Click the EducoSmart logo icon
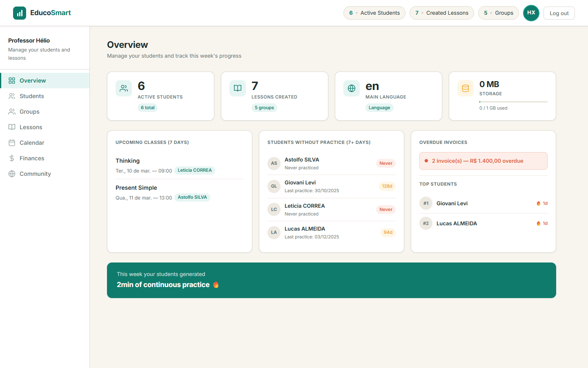Viewport: 588px width, 368px height. coord(20,13)
